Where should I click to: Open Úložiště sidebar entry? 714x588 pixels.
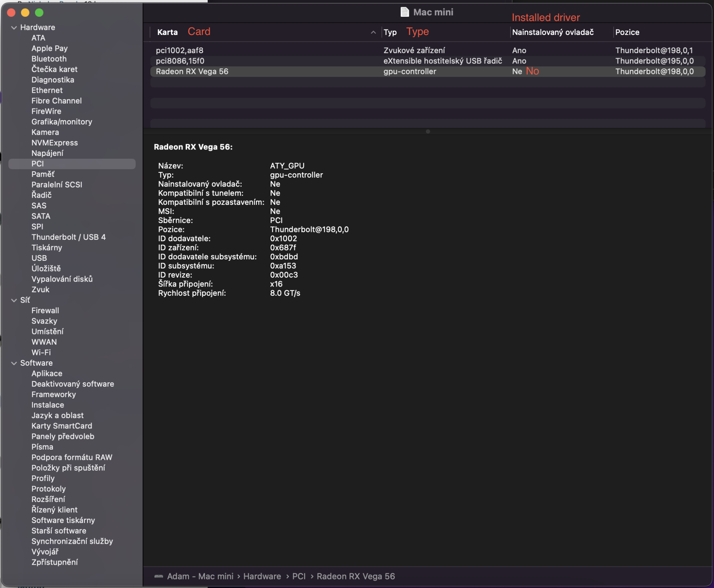(46, 269)
